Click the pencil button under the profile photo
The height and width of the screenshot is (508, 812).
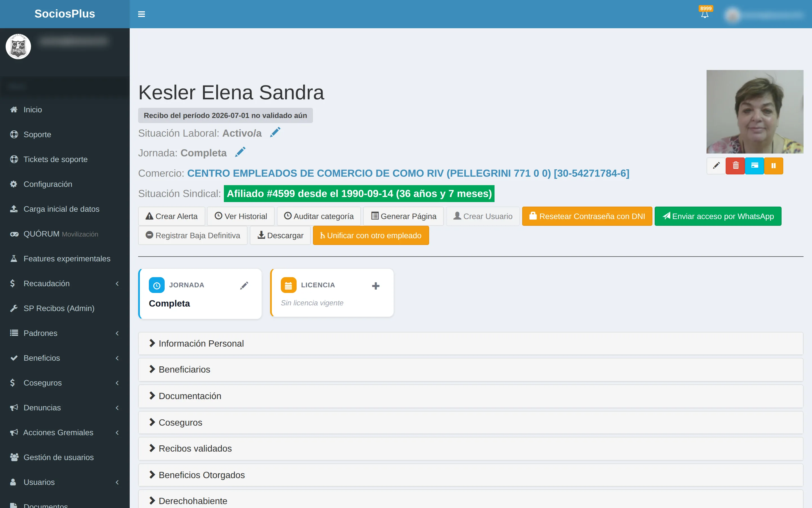(x=716, y=166)
